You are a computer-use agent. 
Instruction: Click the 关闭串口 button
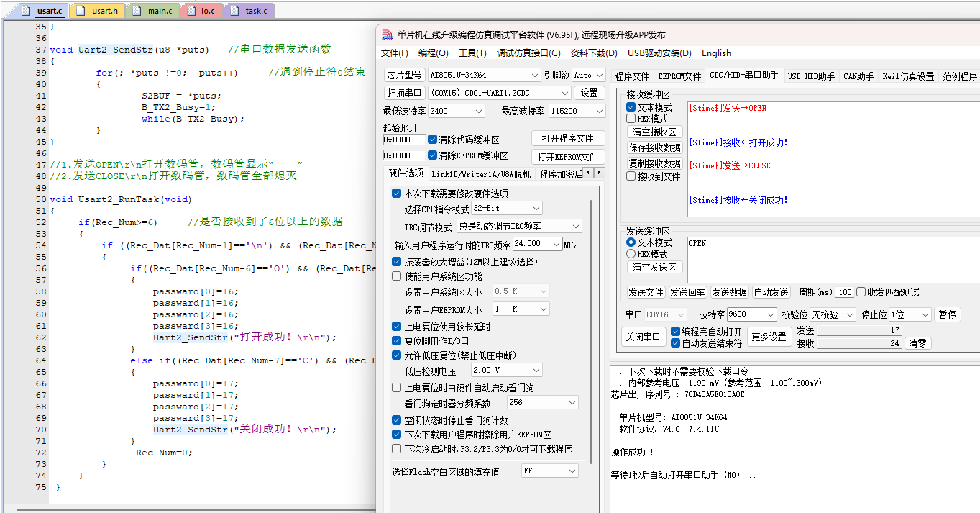pyautogui.click(x=643, y=337)
